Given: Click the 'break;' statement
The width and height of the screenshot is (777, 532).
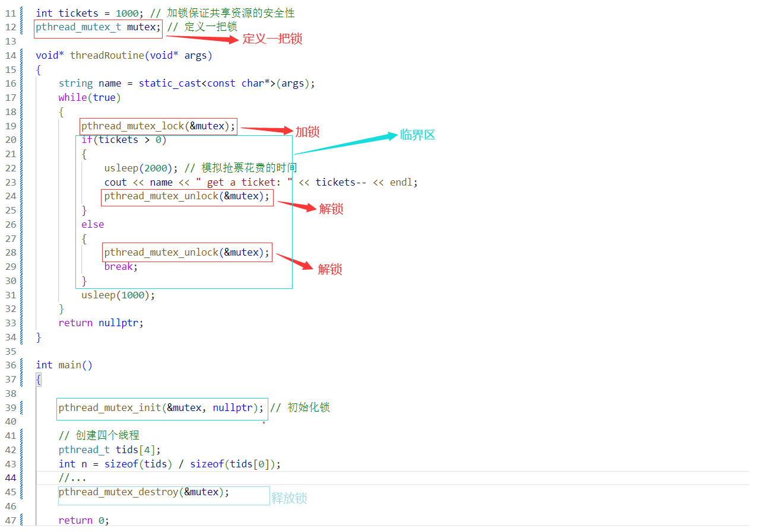Looking at the screenshot, I should pos(121,267).
